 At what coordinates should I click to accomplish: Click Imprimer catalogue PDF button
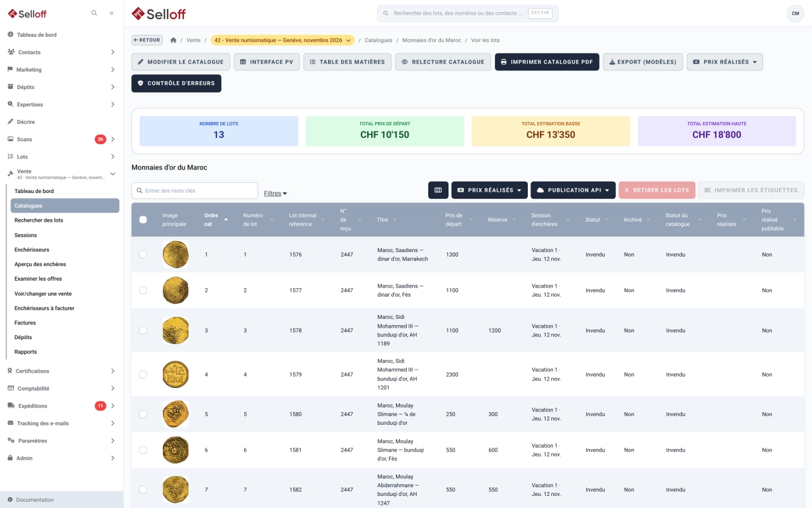(x=547, y=62)
